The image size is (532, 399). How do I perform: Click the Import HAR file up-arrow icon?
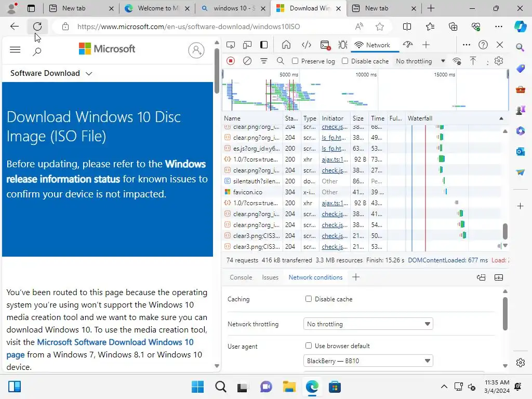click(x=473, y=61)
